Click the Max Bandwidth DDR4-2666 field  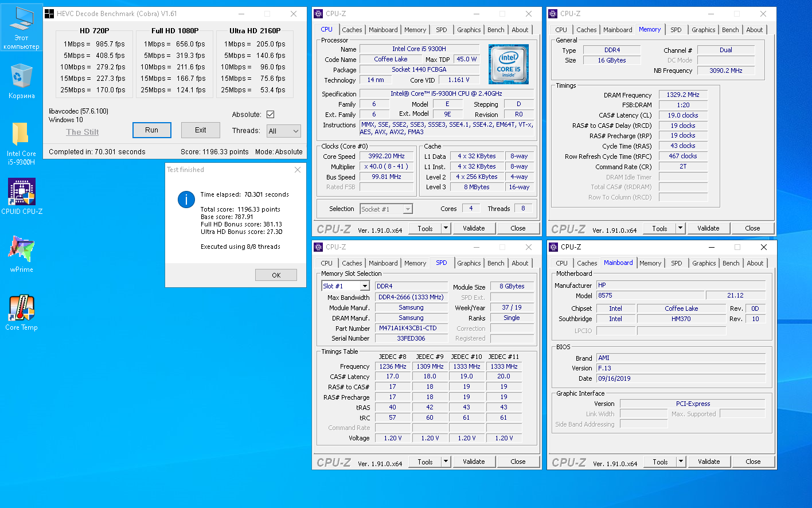point(411,298)
